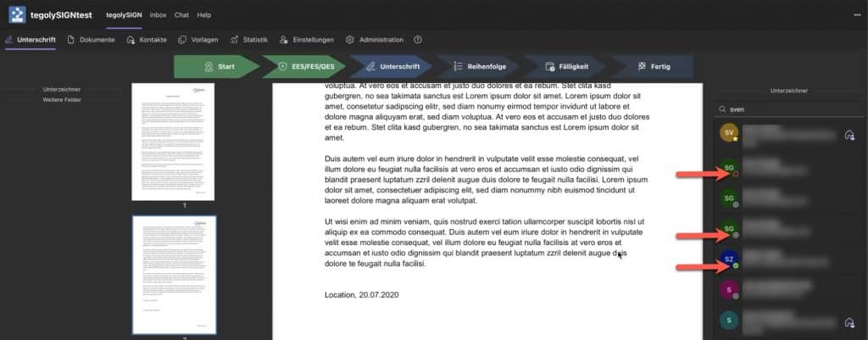Open Einstellungen settings
The height and width of the screenshot is (340, 868).
click(x=309, y=40)
